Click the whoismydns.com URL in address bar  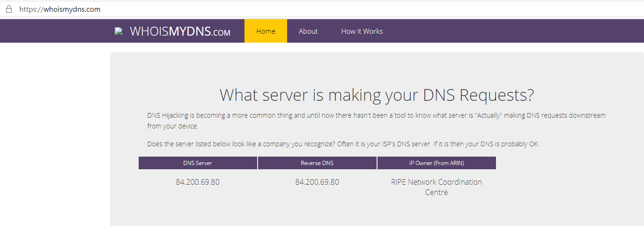(59, 9)
